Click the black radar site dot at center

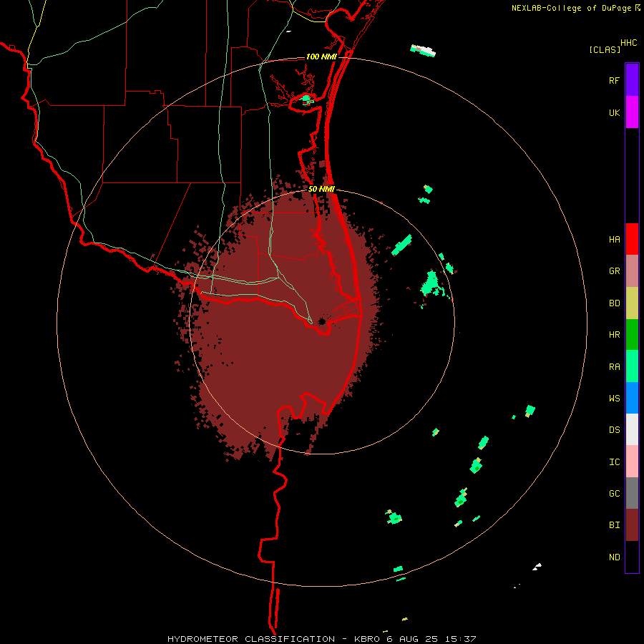(321, 321)
